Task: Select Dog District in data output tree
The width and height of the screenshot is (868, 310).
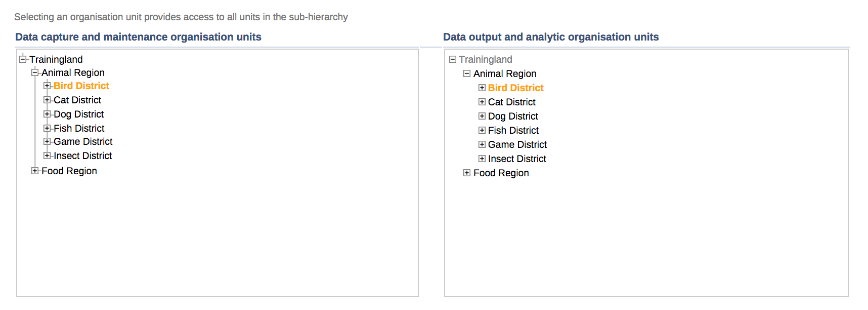Action: [513, 116]
